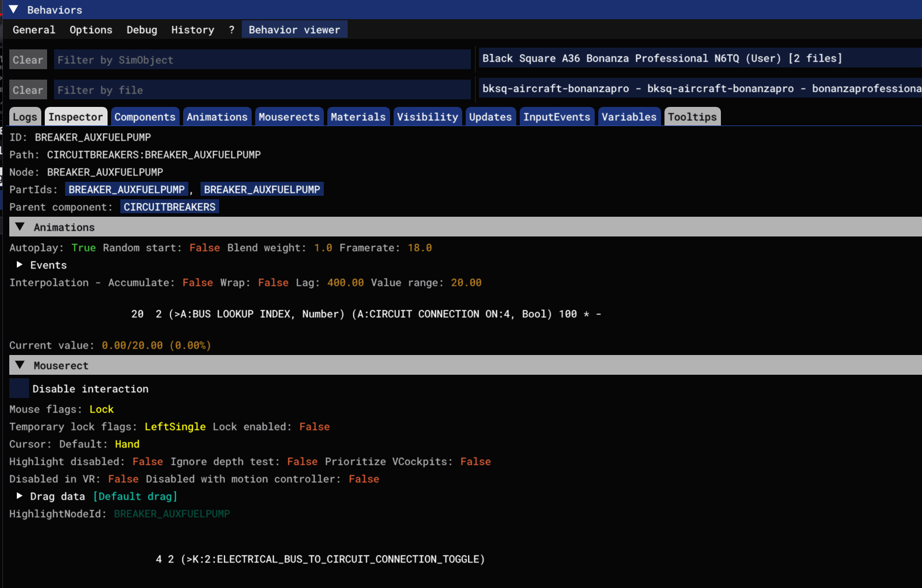Select Black Square A36 Bonanza Professional entry
This screenshot has height=588, width=922.
click(700, 58)
